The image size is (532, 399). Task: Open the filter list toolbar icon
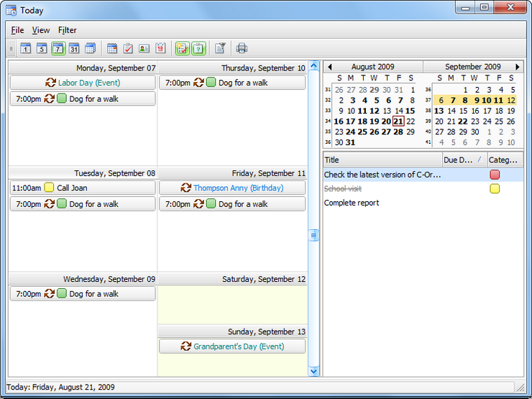click(220, 48)
